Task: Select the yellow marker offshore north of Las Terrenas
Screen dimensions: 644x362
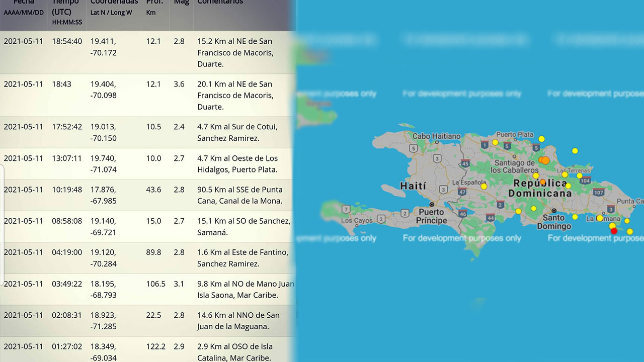Action: (x=575, y=150)
